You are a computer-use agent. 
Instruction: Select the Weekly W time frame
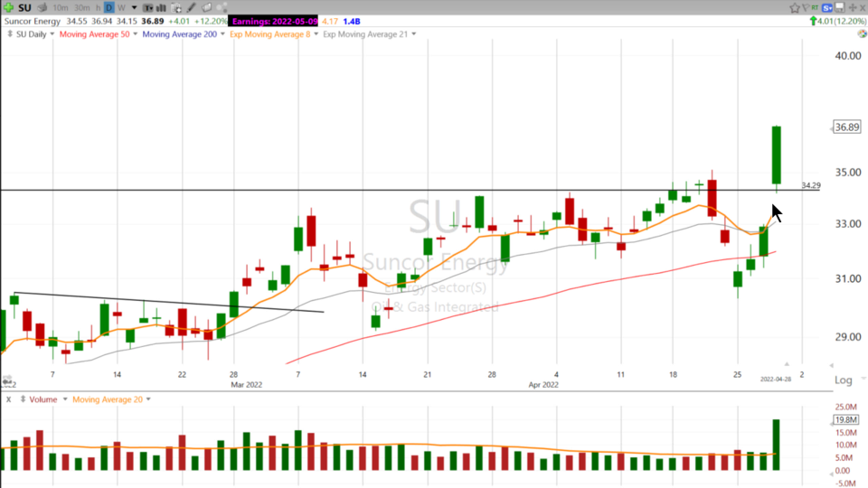click(121, 8)
